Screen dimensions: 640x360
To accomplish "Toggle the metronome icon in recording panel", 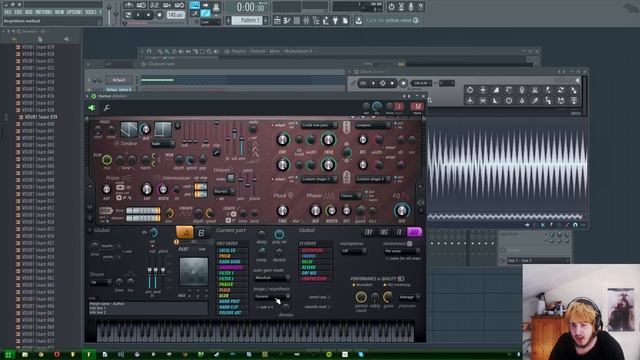I will tap(129, 5).
